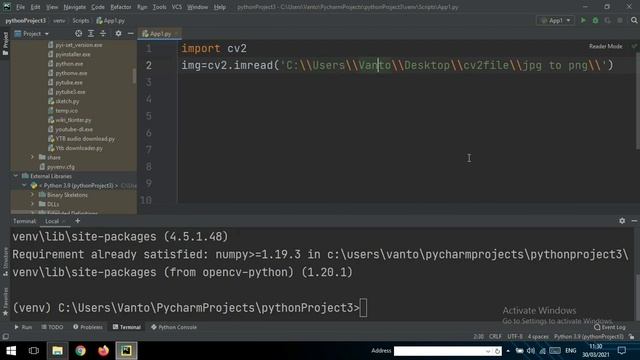
Task: Expand all items in Project panel
Action: (91, 33)
